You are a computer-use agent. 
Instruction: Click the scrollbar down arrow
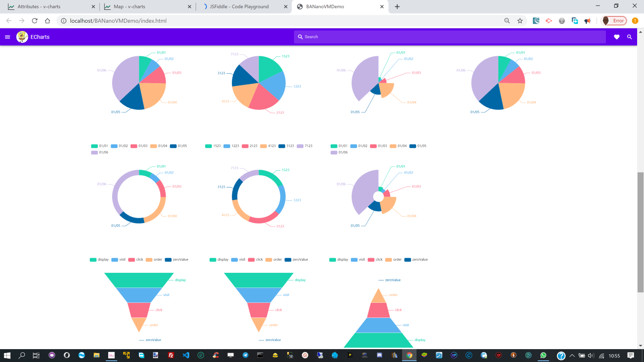coord(641,346)
